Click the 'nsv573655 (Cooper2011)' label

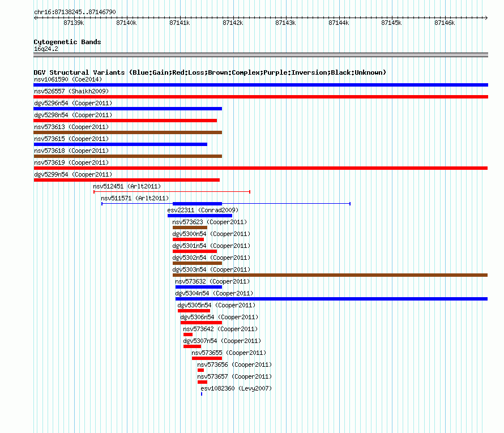pyautogui.click(x=229, y=353)
